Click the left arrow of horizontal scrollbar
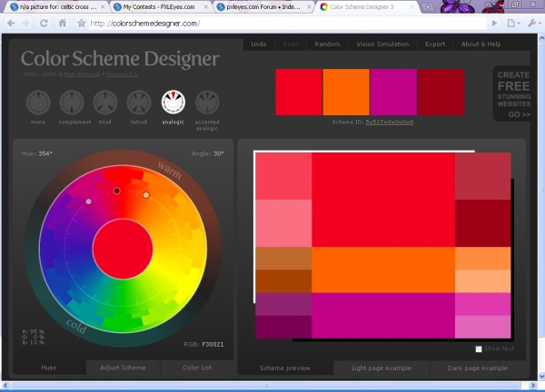 (x=5, y=385)
